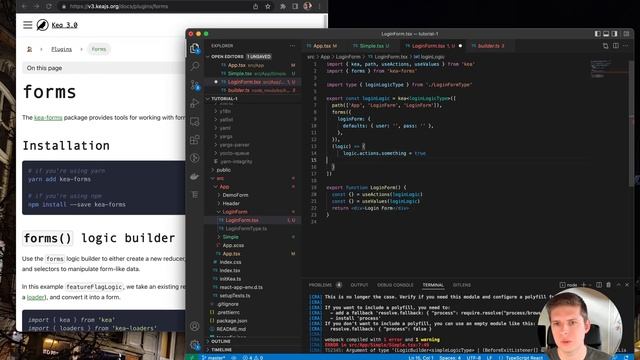Image resolution: width=640 pixels, height=360 pixels.
Task: Open the Search view in activity bar
Action: [x=195, y=66]
